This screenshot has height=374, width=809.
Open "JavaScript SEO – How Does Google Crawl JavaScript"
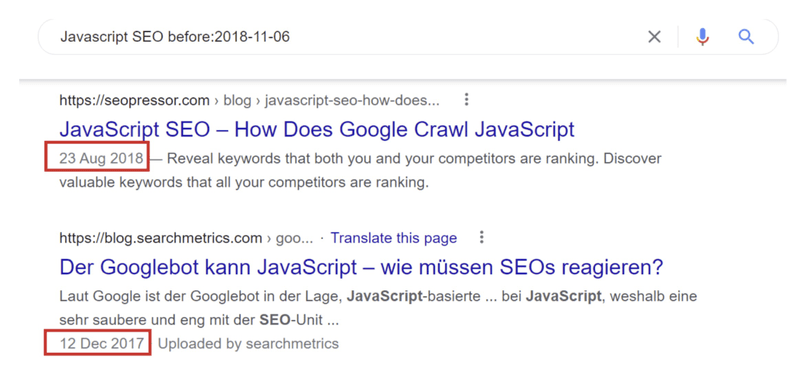pos(317,129)
